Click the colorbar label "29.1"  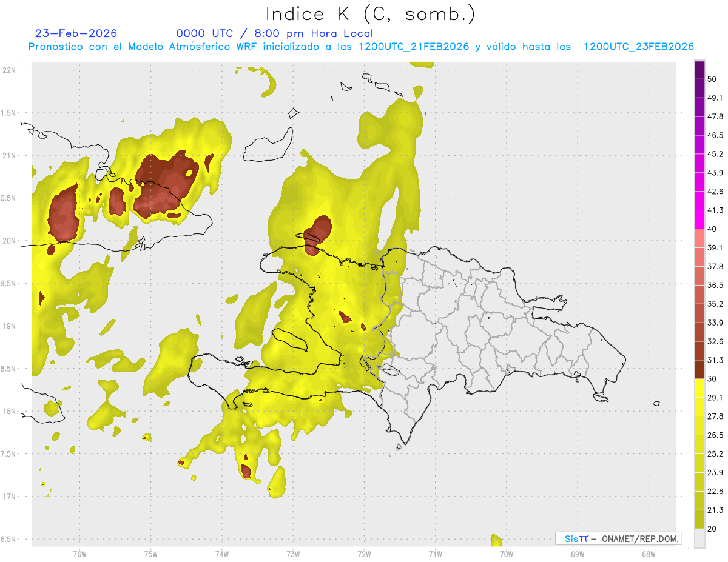coord(715,398)
